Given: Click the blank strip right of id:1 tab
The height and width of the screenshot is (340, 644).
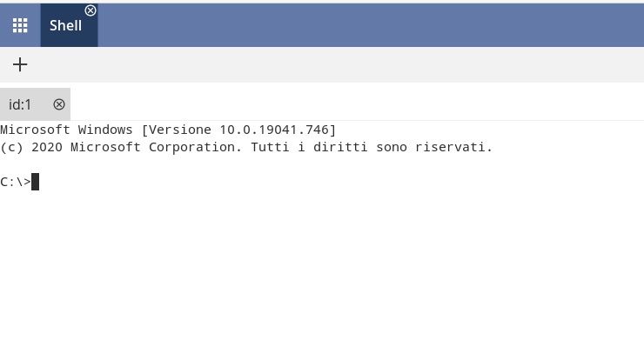Looking at the screenshot, I should click(357, 104).
